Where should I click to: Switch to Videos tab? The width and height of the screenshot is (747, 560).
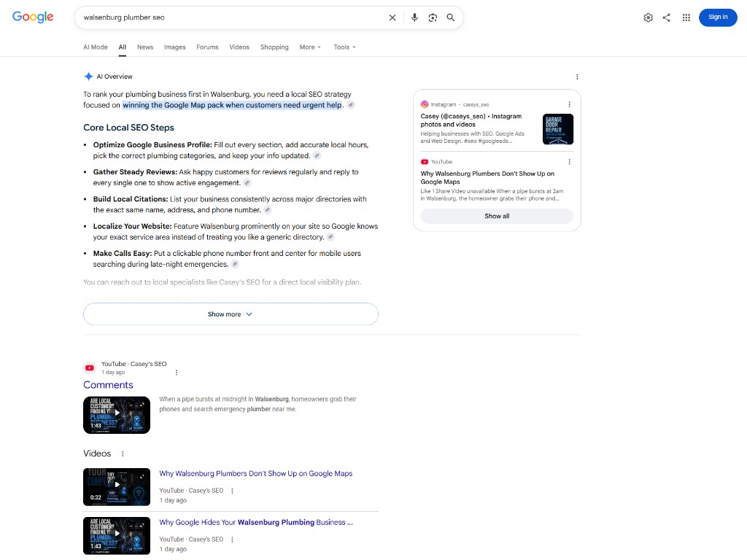pyautogui.click(x=239, y=47)
